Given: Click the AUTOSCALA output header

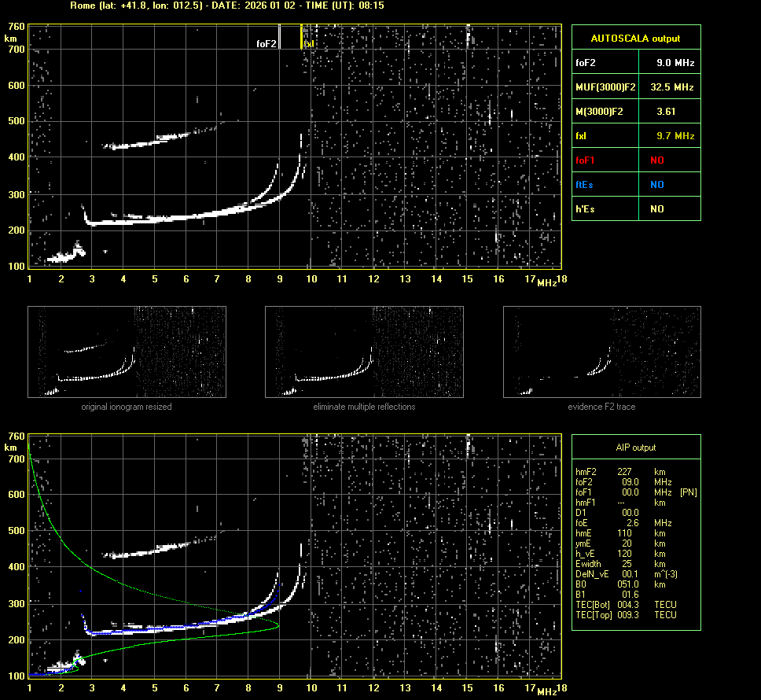Looking at the screenshot, I should [635, 38].
